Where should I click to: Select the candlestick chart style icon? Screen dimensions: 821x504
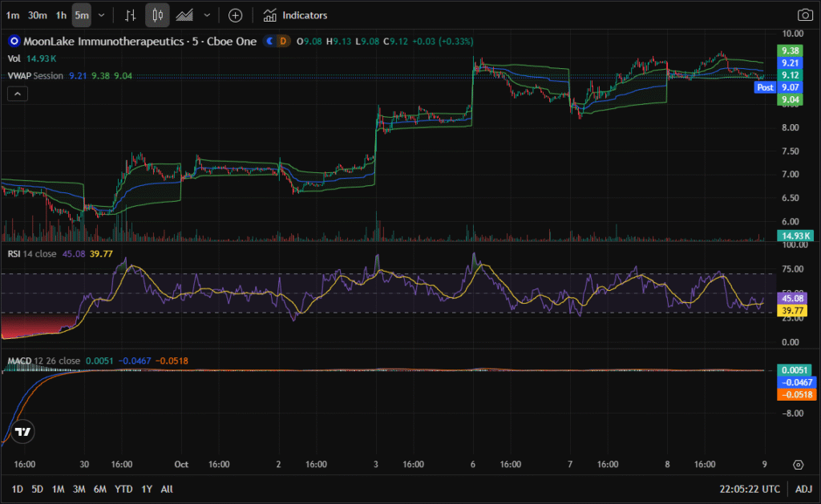pyautogui.click(x=158, y=15)
